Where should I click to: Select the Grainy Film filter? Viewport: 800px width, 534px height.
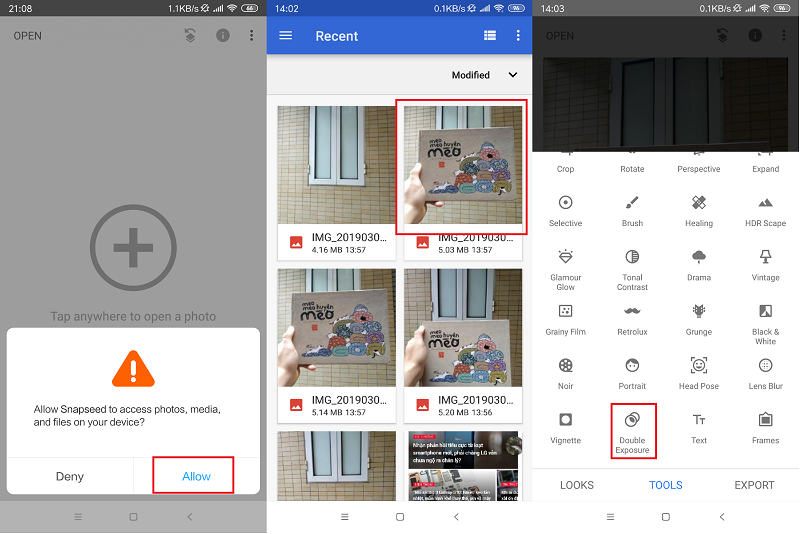pos(565,320)
